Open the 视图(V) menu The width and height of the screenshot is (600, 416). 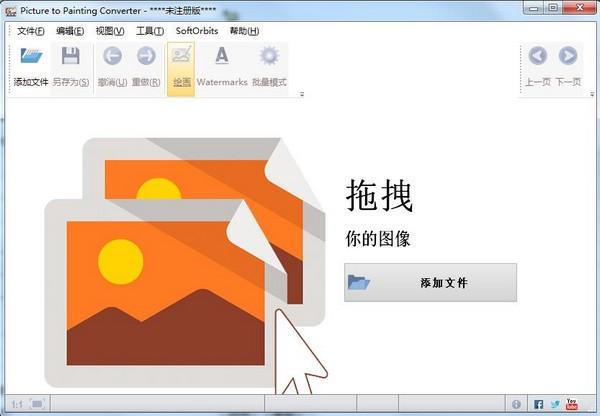110,31
